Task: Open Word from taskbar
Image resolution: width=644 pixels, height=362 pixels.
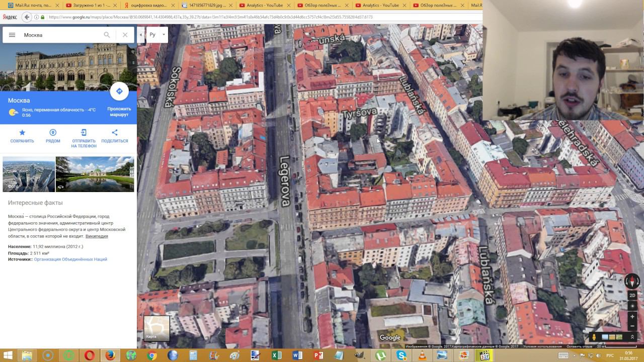Action: click(x=297, y=355)
